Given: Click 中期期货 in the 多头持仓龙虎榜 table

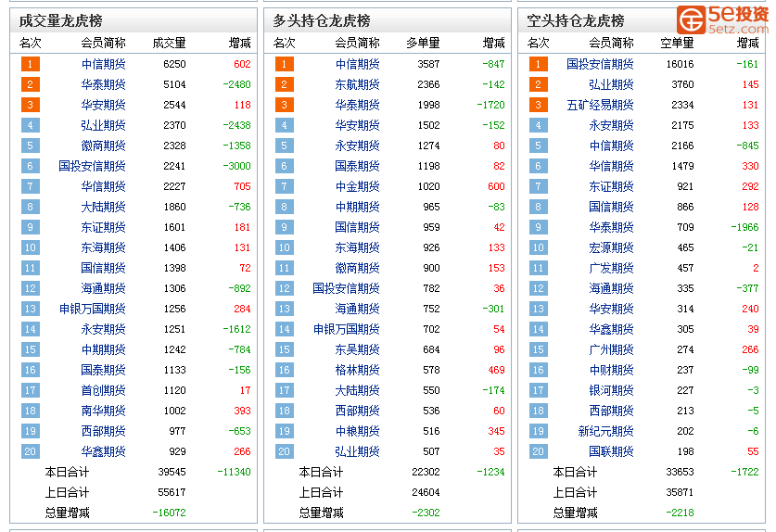Looking at the screenshot, I should pos(357,207).
